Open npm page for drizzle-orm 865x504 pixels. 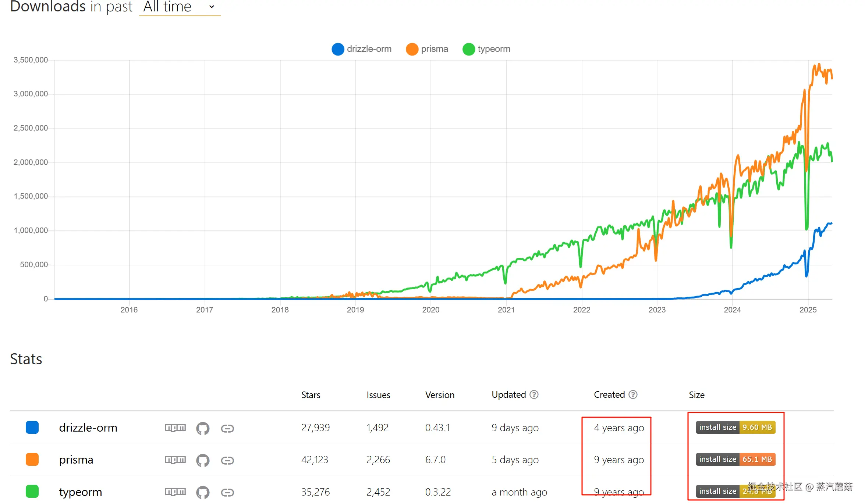(x=175, y=428)
